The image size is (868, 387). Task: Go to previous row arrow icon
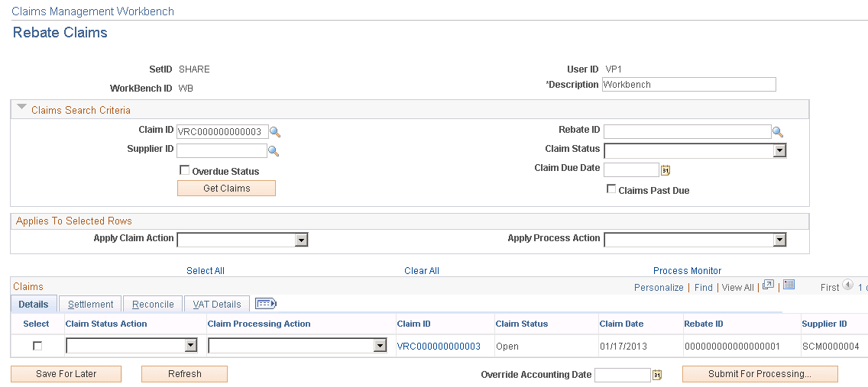click(x=847, y=285)
